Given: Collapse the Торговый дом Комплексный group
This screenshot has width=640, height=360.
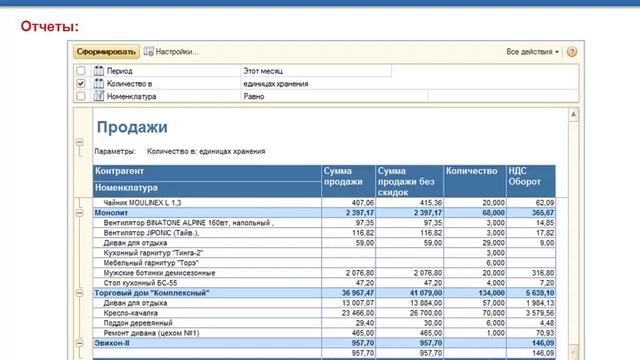Looking at the screenshot, I should coord(80,293).
